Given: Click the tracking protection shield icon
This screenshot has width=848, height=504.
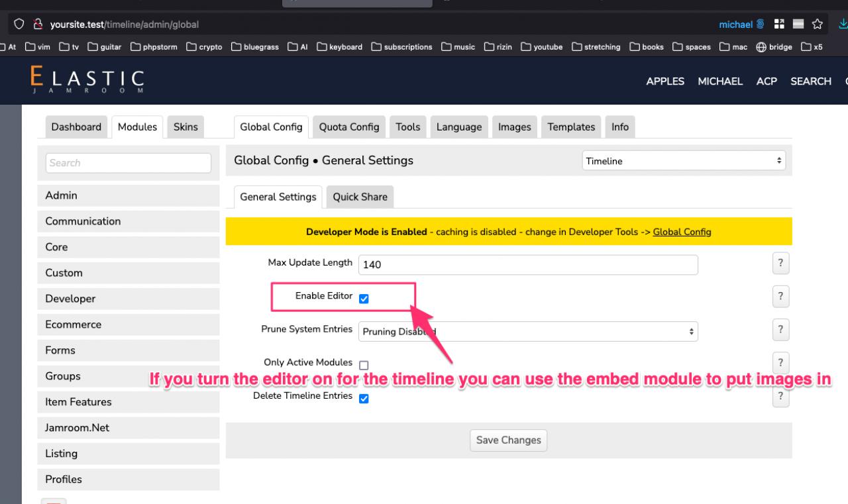Looking at the screenshot, I should [x=19, y=25].
